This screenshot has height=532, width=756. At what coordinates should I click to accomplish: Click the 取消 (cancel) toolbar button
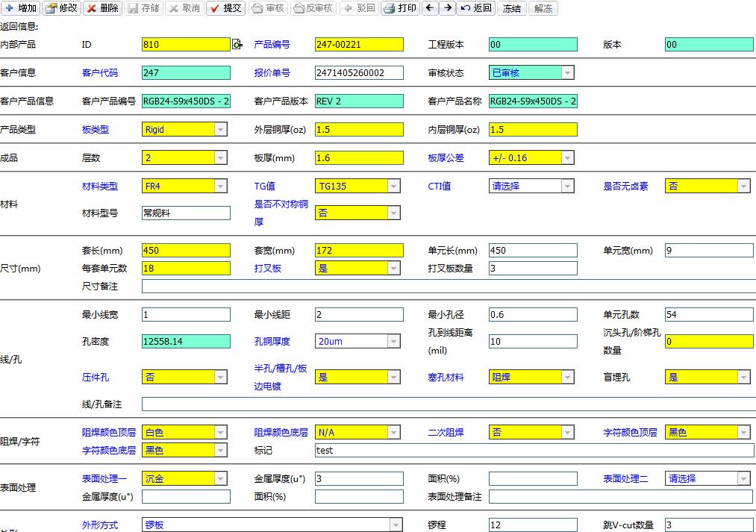[x=184, y=8]
